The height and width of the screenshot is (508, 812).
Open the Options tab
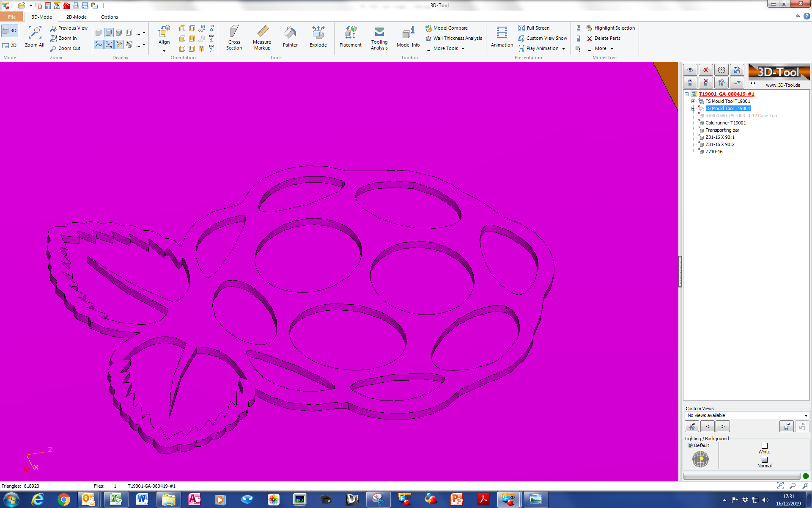point(109,17)
